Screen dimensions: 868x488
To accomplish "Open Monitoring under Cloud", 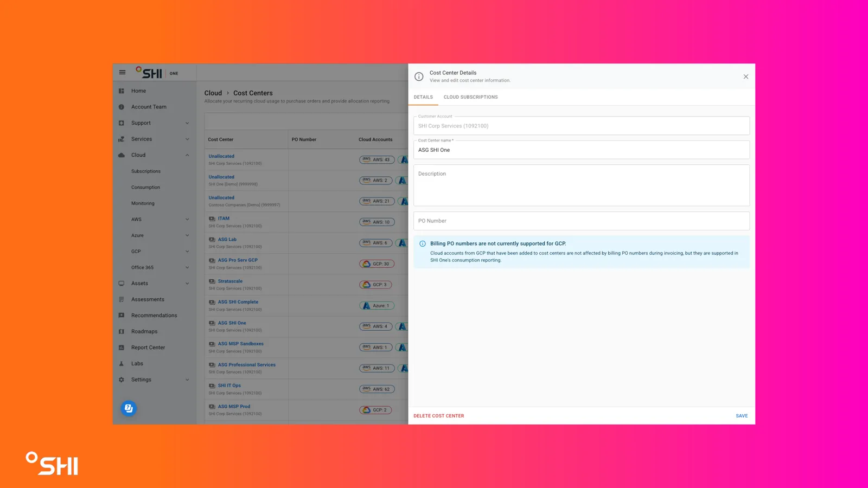I will (x=143, y=203).
